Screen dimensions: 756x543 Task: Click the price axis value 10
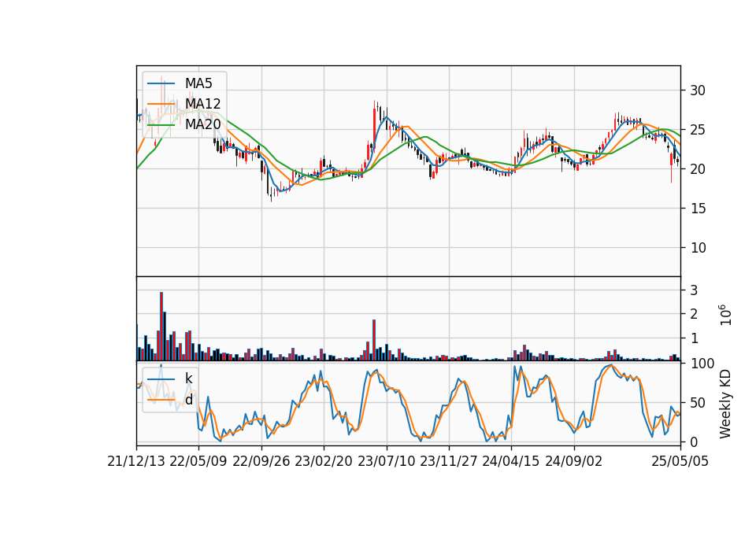coord(697,248)
